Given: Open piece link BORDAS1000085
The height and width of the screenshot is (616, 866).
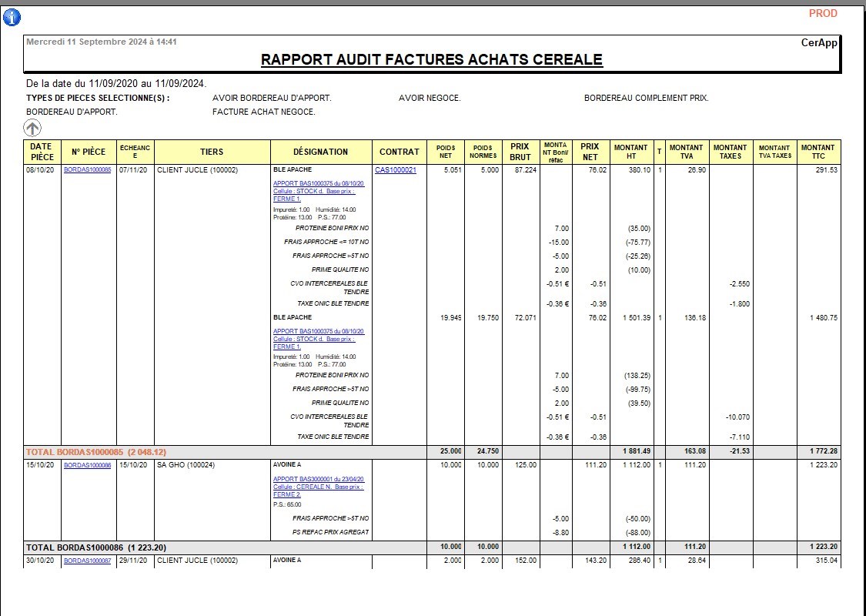Looking at the screenshot, I should (87, 170).
